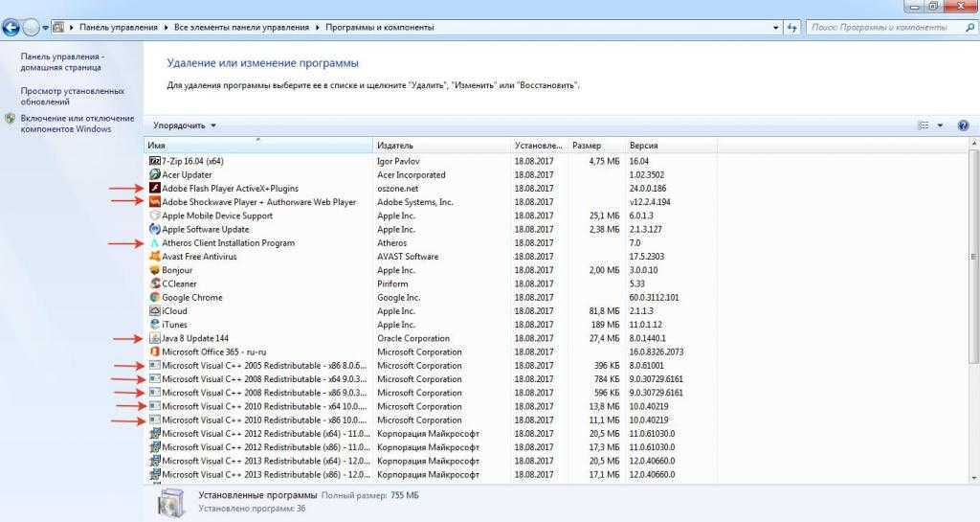Click the 7-Zip program icon
980x522 pixels.
(155, 161)
